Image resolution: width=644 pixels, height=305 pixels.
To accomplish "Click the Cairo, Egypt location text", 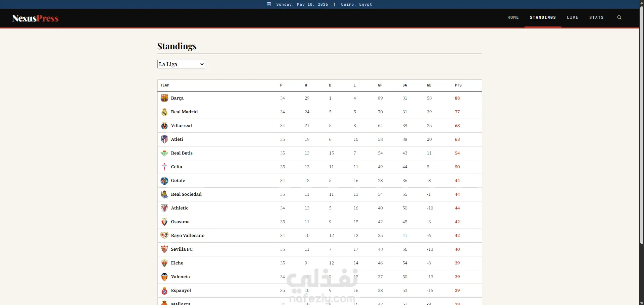I will 356,4.
